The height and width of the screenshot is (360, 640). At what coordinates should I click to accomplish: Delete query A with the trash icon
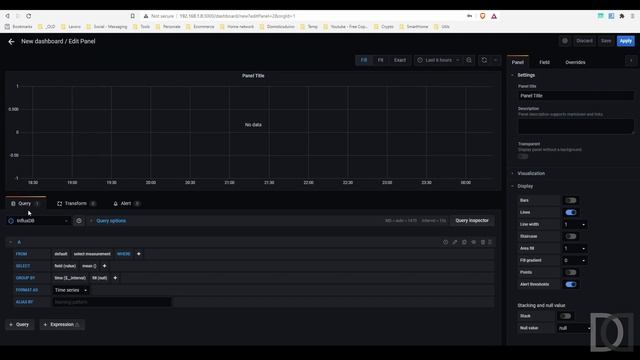[x=482, y=242]
